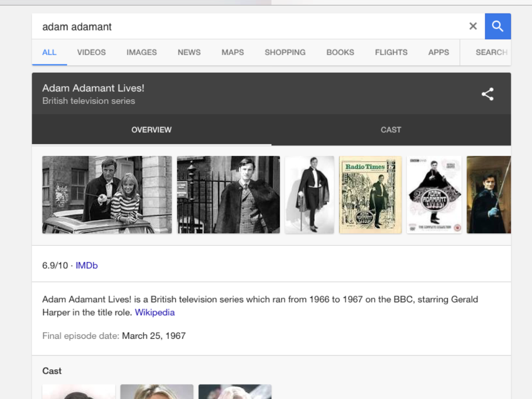Open the APPS tab
The image size is (532, 399).
coord(438,52)
